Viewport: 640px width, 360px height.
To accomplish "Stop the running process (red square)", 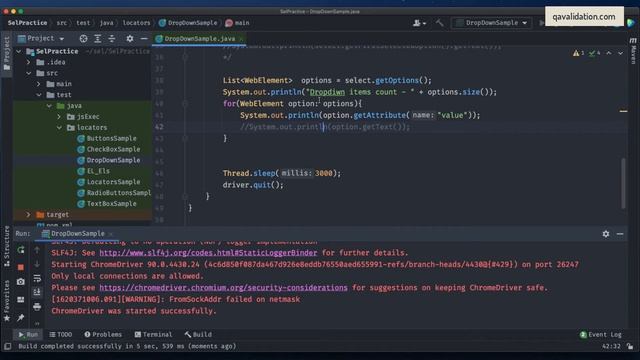I will click(21, 267).
